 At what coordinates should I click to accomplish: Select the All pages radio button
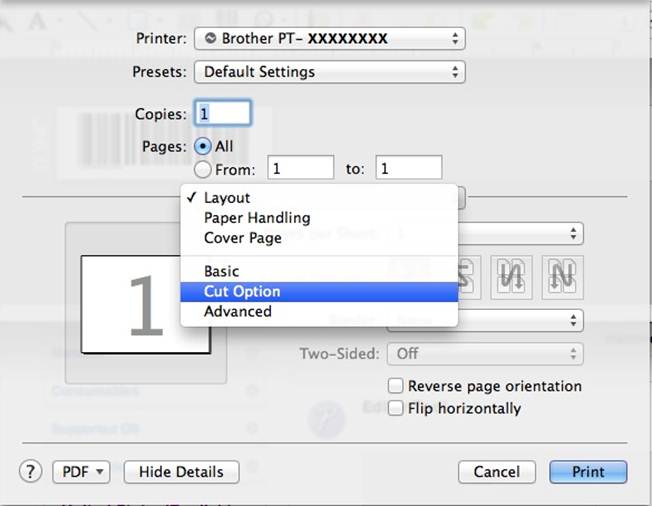click(x=203, y=146)
